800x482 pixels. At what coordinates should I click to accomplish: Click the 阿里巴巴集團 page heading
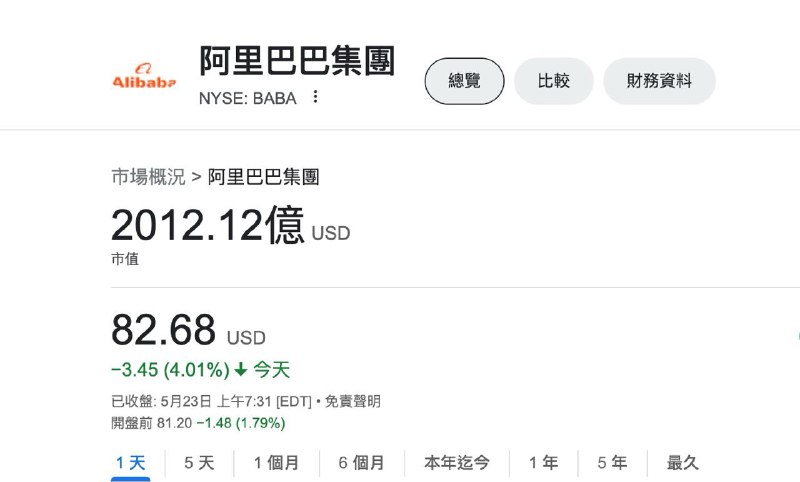point(297,61)
